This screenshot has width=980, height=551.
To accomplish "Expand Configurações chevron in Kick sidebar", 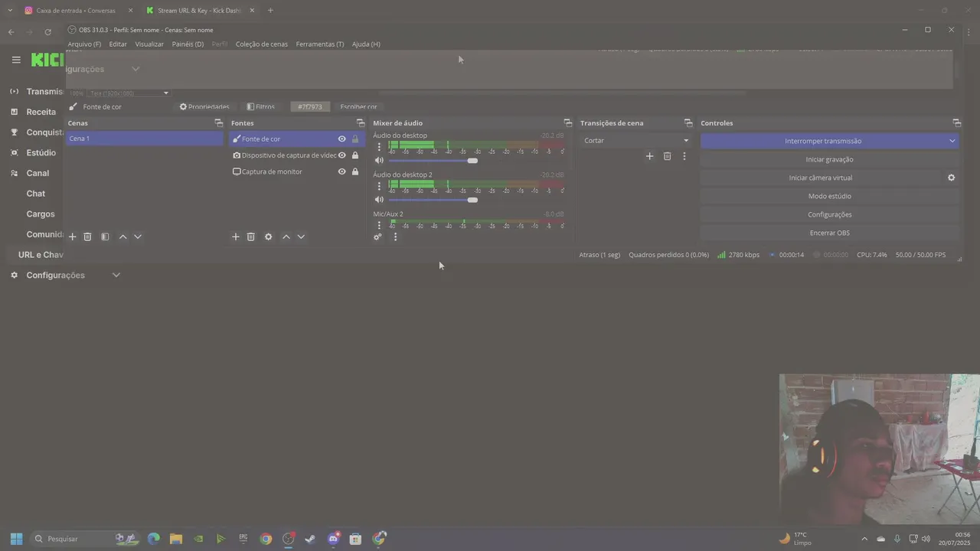I will tap(116, 275).
